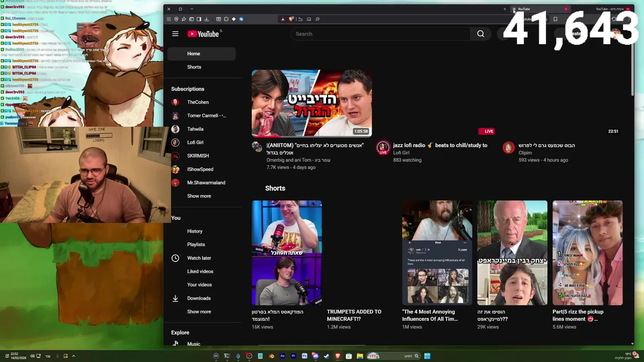Open TheCohen channel avatar
644x362 pixels.
175,102
